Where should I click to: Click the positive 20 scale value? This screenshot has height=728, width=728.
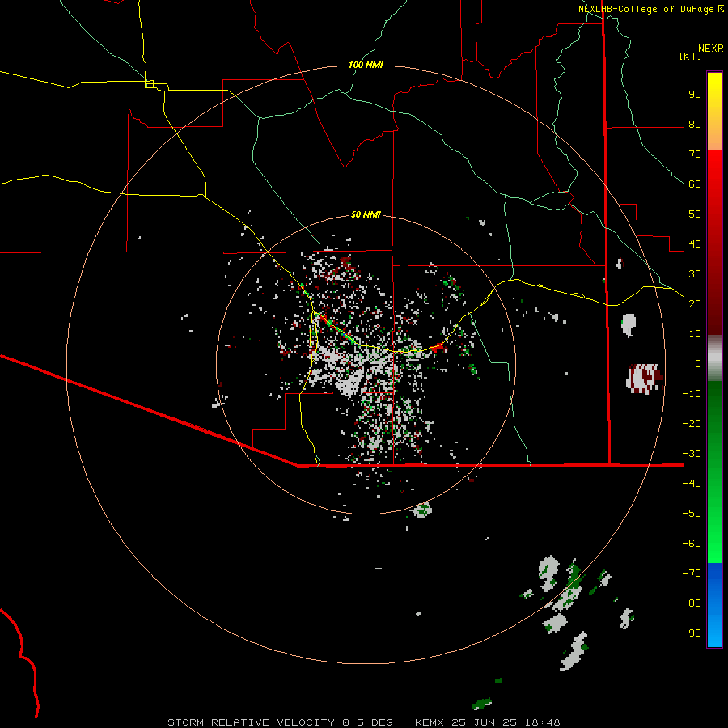[x=695, y=304]
